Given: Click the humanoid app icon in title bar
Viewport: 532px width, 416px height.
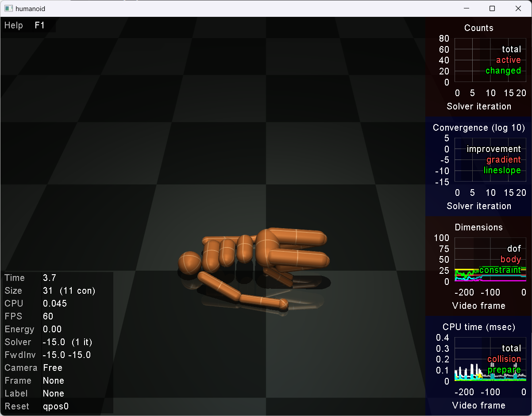Looking at the screenshot, I should pyautogui.click(x=8, y=8).
